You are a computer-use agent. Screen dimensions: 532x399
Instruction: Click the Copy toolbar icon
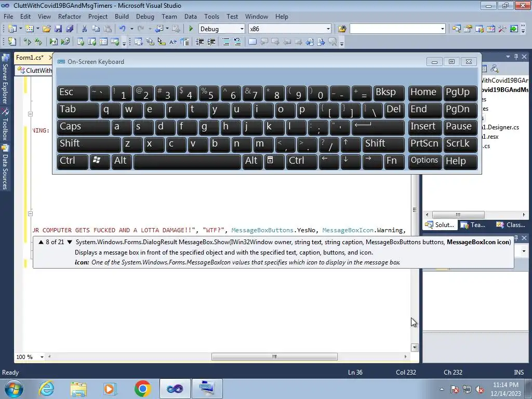tap(96, 29)
